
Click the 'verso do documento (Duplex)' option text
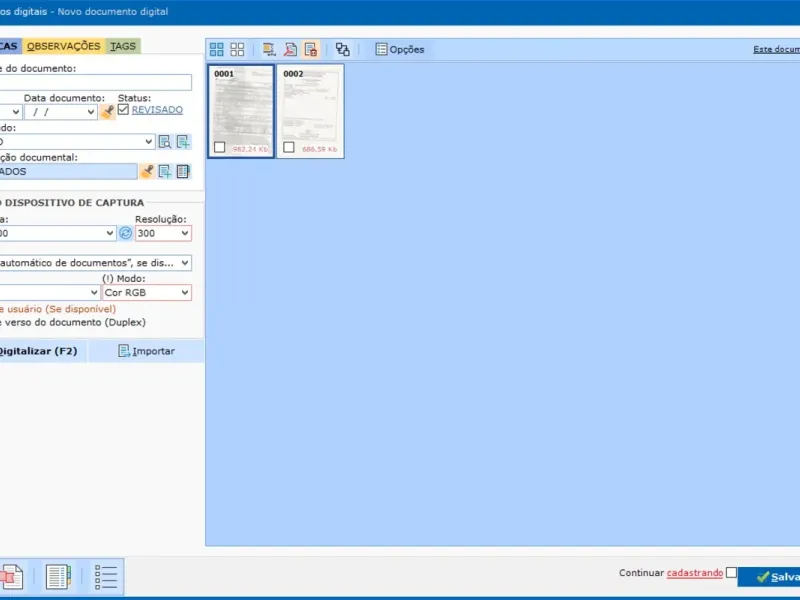point(75,322)
